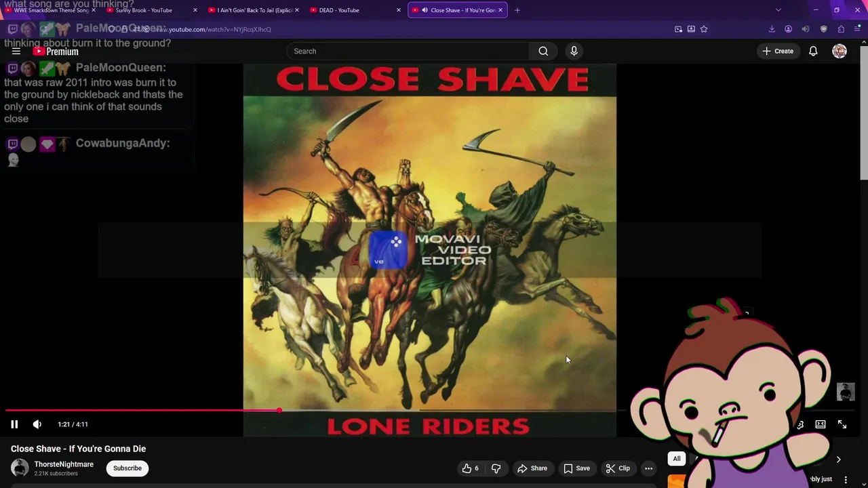This screenshot has height=488, width=868.
Task: Show next filter chips arrow
Action: 838,460
